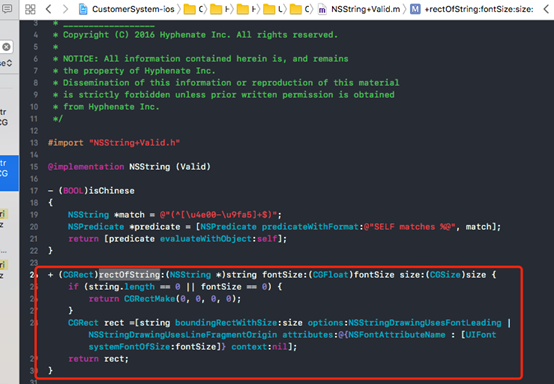
Task: Click the regex string @"(^[\u4e00-\u9fa5]+$)"
Action: (x=218, y=215)
